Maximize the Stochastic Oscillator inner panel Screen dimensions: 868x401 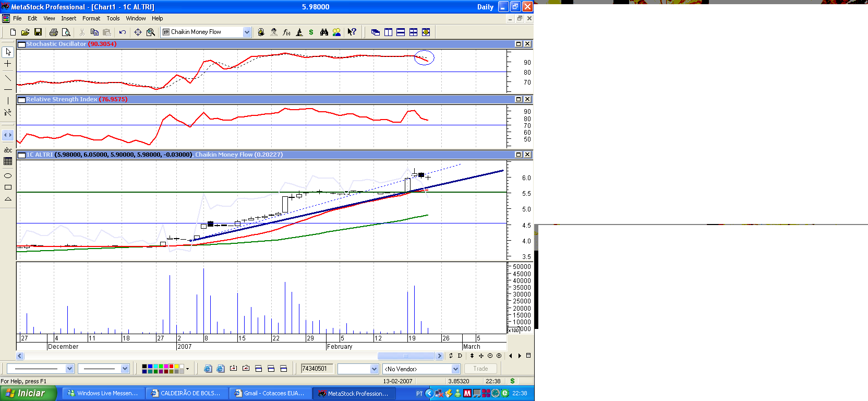click(519, 44)
